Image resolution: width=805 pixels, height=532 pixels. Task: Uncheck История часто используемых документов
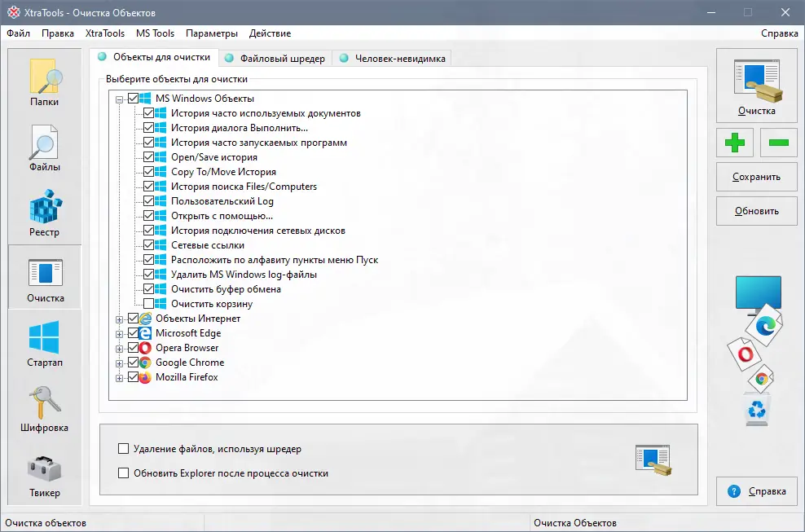[148, 113]
